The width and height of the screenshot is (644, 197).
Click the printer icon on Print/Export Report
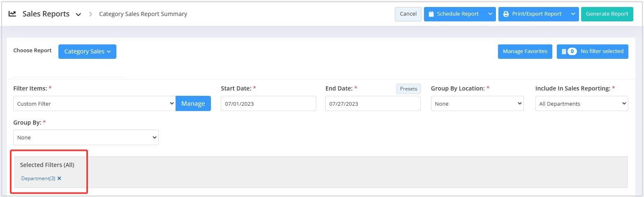point(506,14)
